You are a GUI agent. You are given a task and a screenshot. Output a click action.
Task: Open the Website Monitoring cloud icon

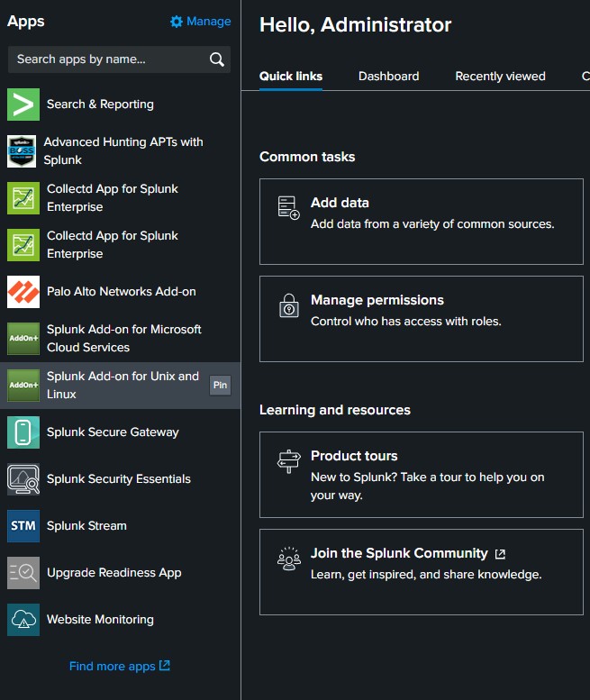click(x=23, y=620)
